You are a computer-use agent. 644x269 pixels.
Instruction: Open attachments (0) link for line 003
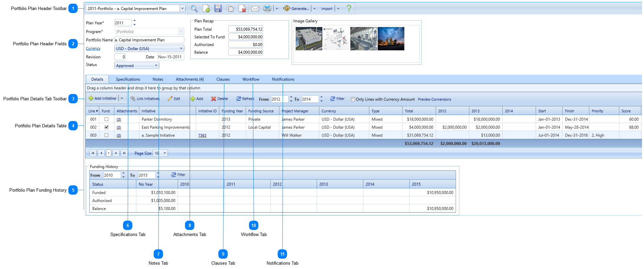click(x=119, y=135)
